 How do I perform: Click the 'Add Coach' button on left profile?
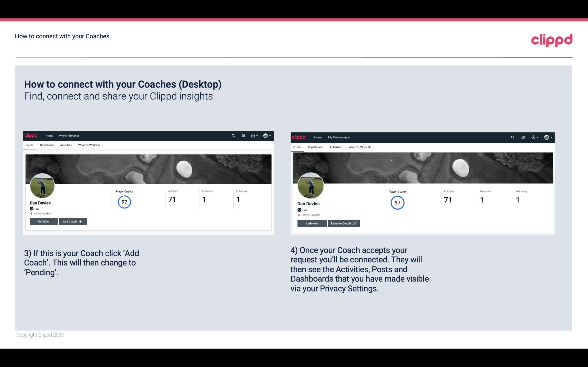pyautogui.click(x=72, y=221)
